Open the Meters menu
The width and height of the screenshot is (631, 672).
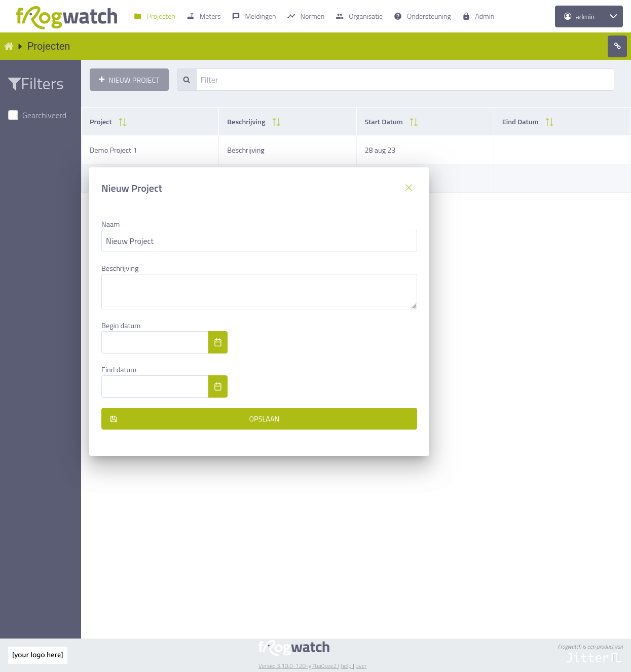click(x=204, y=16)
